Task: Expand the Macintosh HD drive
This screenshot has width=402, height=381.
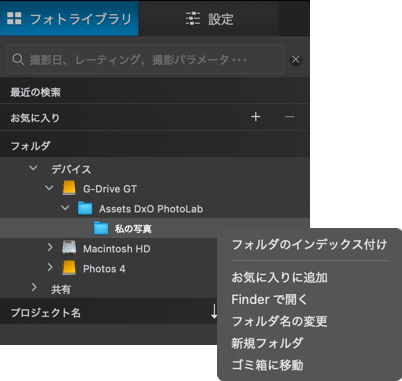Action: pos(50,248)
